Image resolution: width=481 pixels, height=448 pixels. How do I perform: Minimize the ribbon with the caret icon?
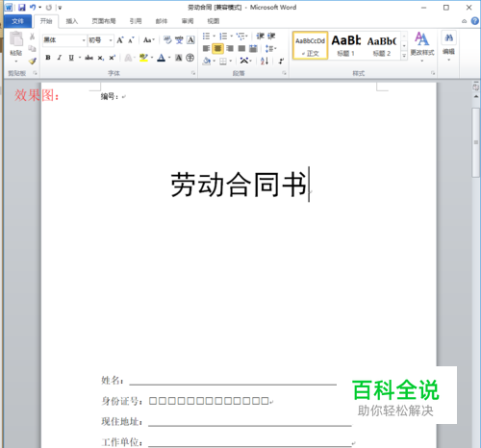464,21
